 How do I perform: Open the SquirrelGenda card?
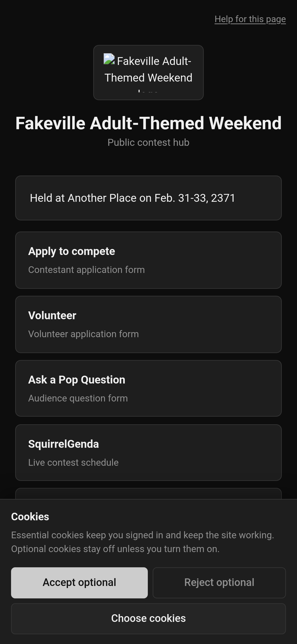(x=148, y=453)
